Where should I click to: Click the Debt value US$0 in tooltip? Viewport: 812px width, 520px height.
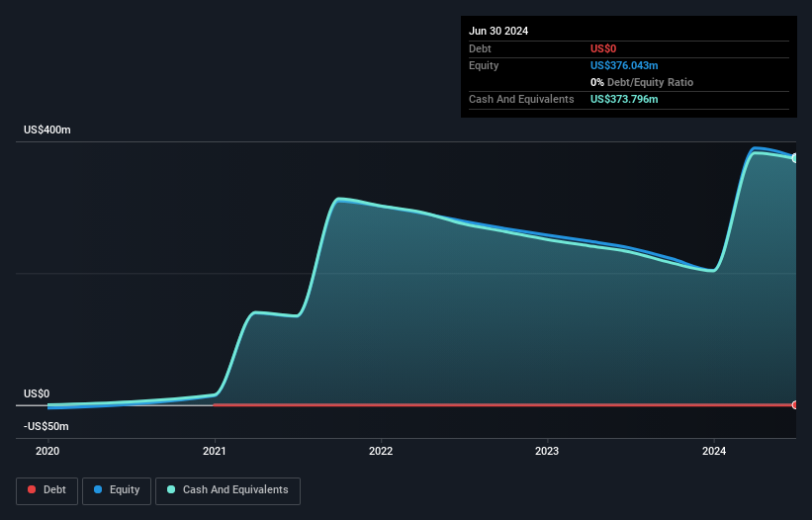(603, 48)
